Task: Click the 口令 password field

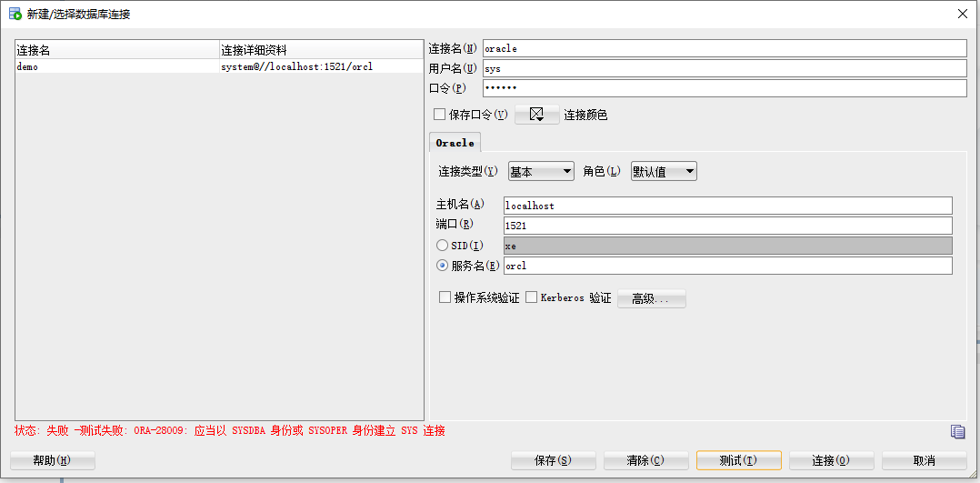Action: 725,88
